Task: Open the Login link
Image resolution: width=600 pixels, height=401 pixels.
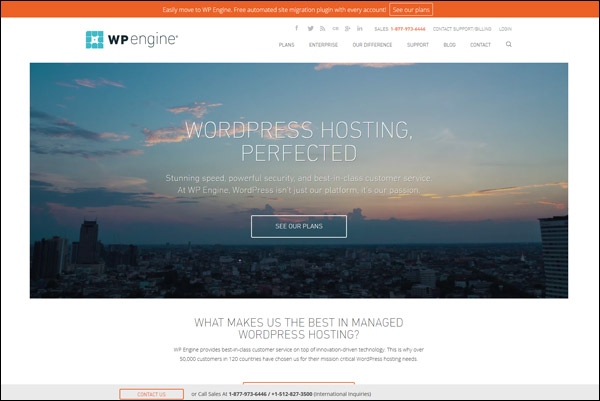Action: pos(505,29)
